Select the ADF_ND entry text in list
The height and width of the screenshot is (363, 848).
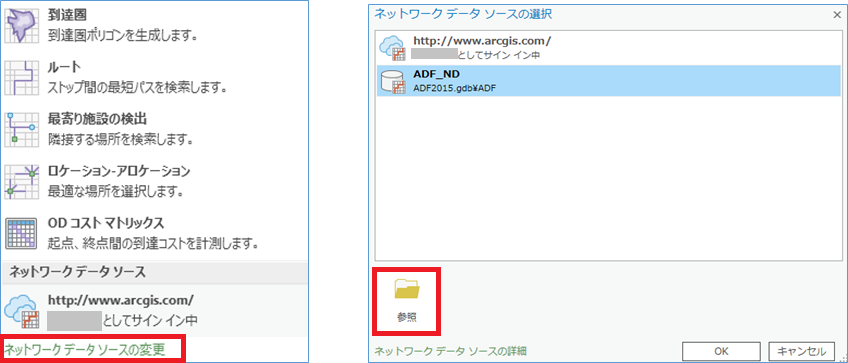tap(429, 75)
